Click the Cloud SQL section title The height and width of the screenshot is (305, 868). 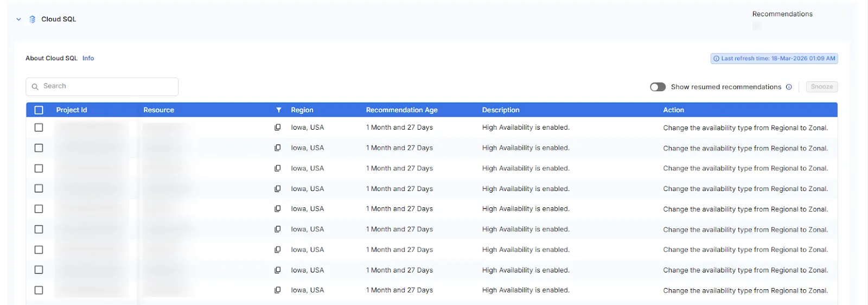(59, 19)
